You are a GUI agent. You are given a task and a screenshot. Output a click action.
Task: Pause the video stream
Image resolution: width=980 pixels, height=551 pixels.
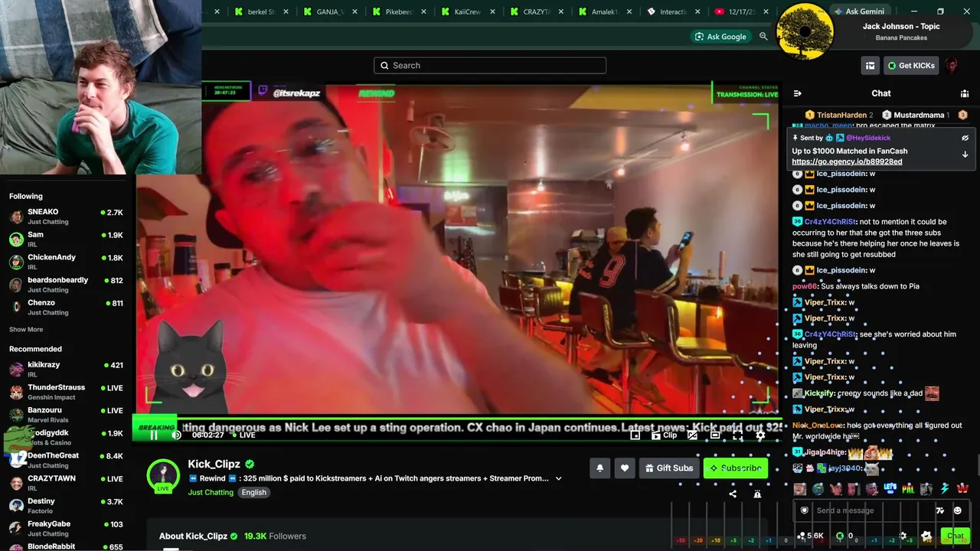click(153, 435)
